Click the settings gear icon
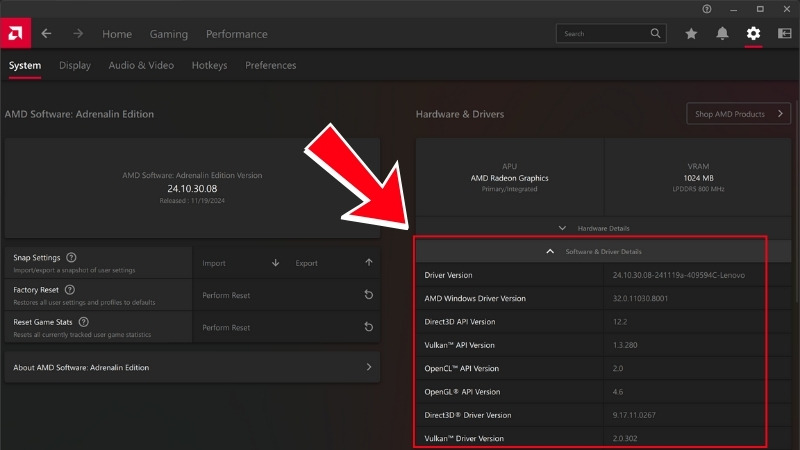 click(x=753, y=33)
